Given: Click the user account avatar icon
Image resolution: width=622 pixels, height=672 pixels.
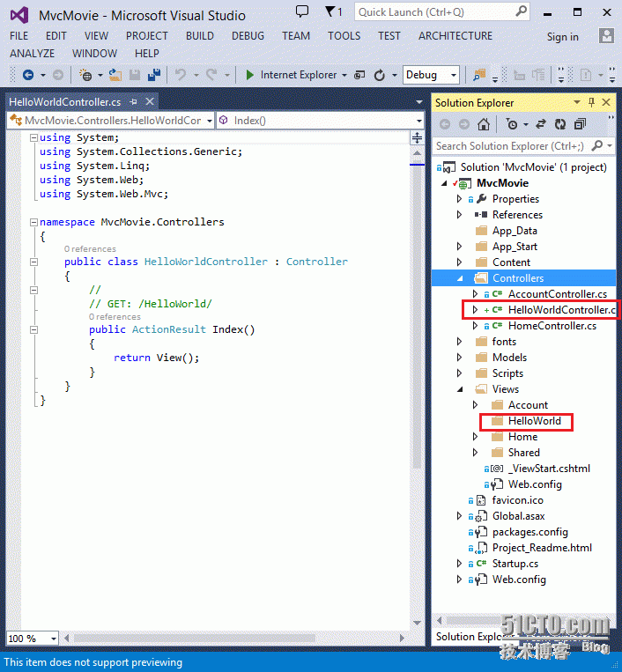Looking at the screenshot, I should coord(606,36).
